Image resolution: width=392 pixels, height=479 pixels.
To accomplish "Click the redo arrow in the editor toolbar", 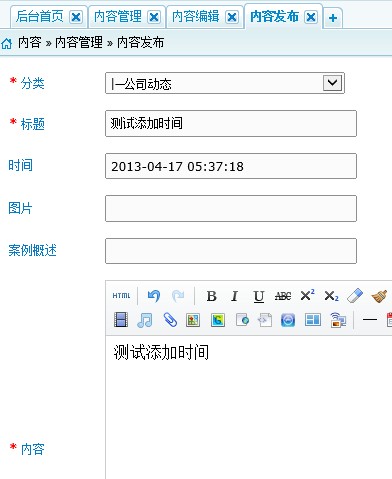I will tap(178, 296).
